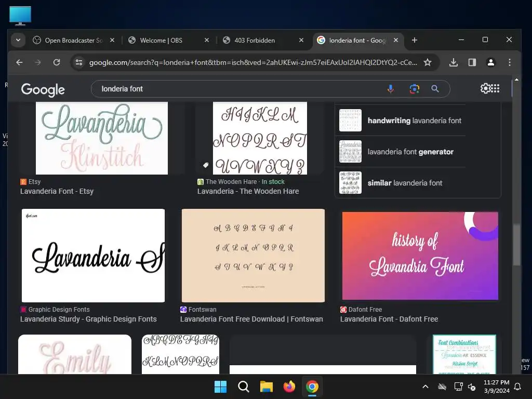The width and height of the screenshot is (532, 399).
Task: Open the clock showing 11:27 PM
Action: pos(496,387)
